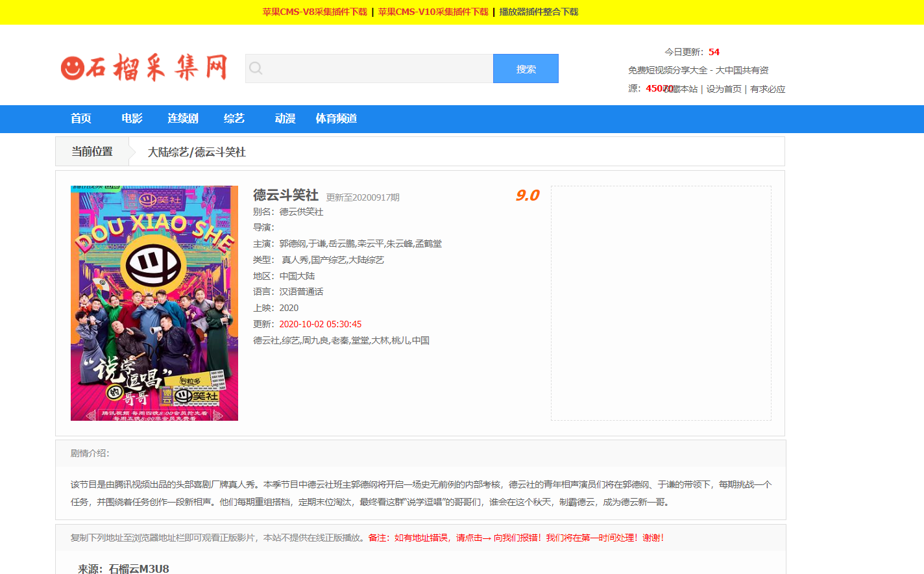Click the 搜索 search button

526,68
